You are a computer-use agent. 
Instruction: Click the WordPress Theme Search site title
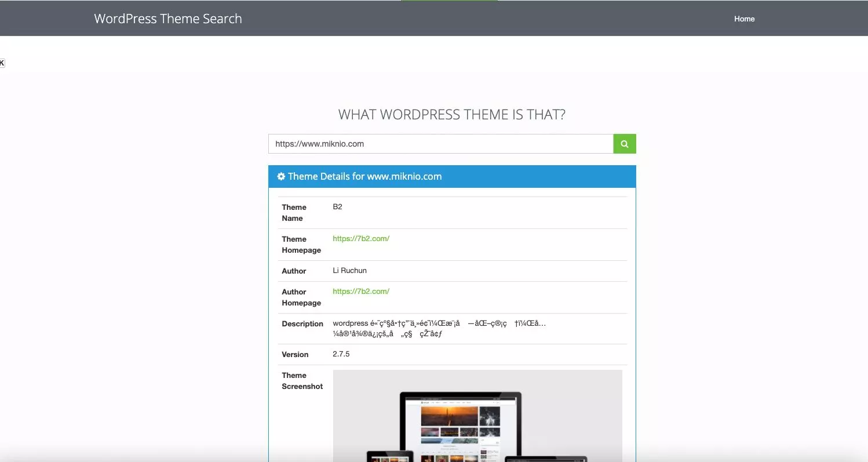[168, 19]
